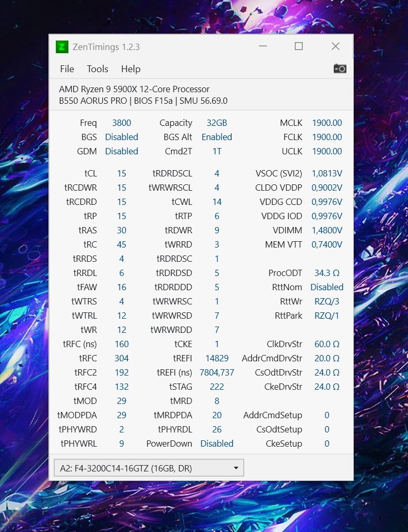The width and height of the screenshot is (408, 532).
Task: Click the tPHYRDL value 26
Action: [x=217, y=429]
